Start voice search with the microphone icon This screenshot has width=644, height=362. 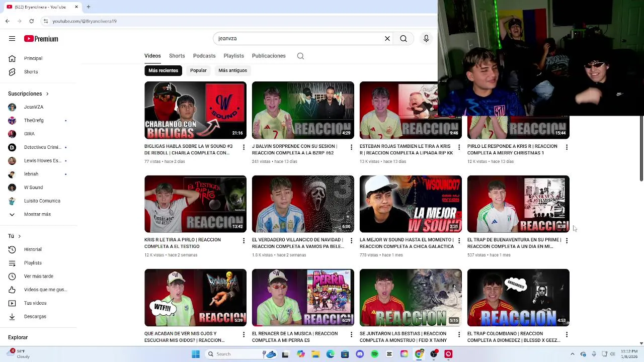[426, 39]
